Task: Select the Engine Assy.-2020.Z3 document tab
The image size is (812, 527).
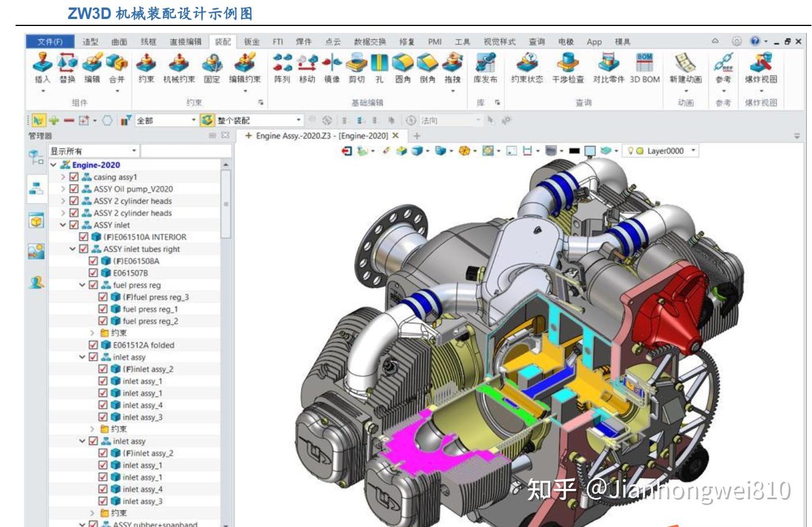Action: click(x=322, y=136)
